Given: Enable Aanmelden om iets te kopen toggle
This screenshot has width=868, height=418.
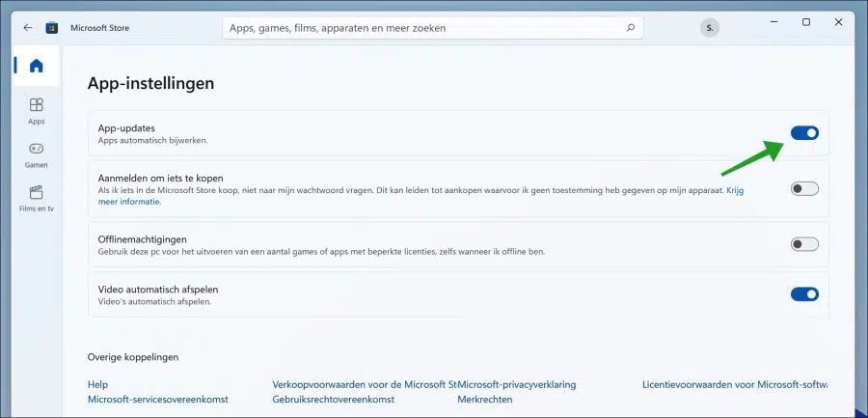Looking at the screenshot, I should click(804, 189).
